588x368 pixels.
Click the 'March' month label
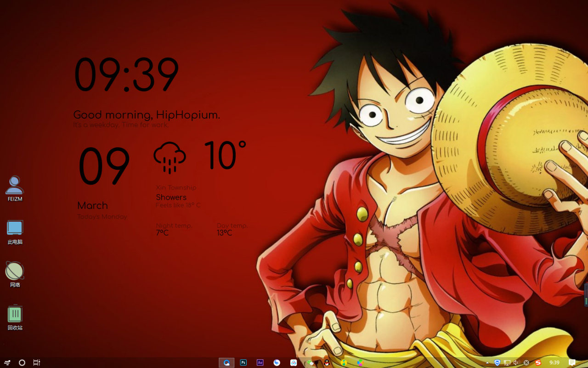coord(92,206)
